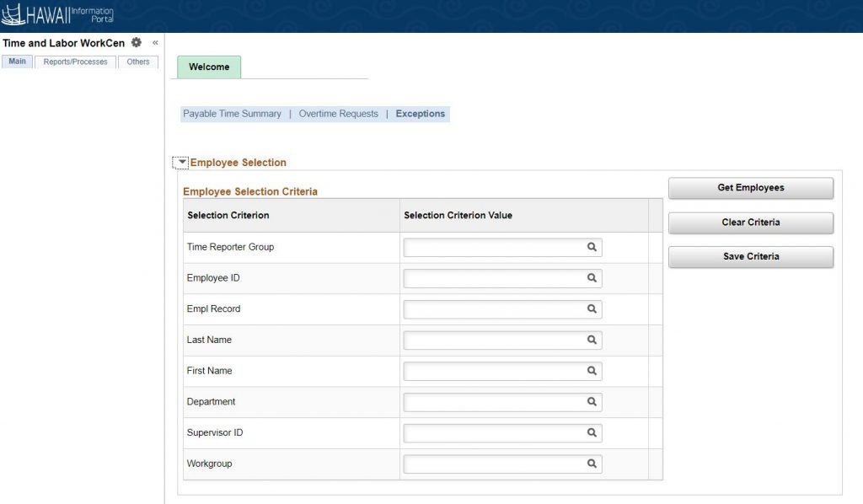
Task: Open the Last Name lookup magnifier
Action: point(592,340)
